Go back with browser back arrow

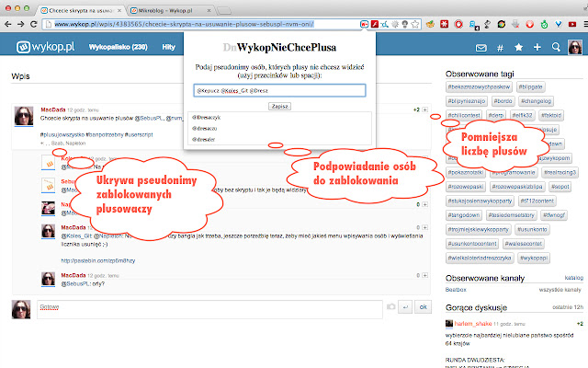tap(8, 24)
